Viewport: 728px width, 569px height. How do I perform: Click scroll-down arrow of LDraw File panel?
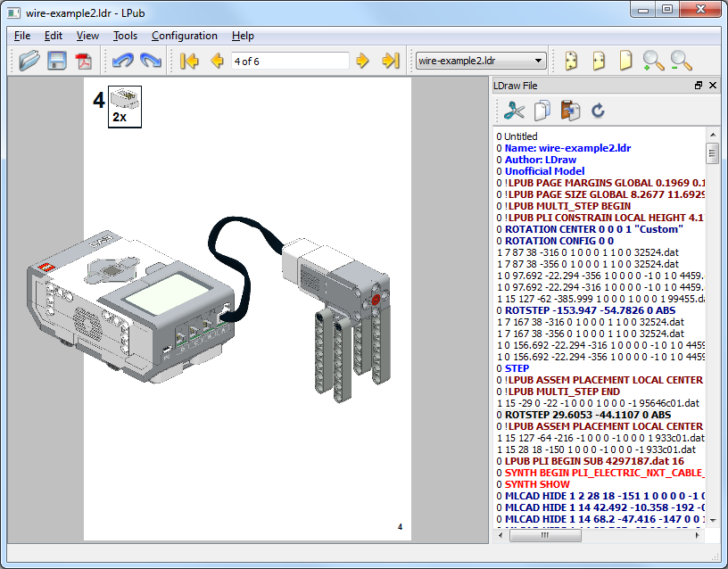[x=713, y=521]
